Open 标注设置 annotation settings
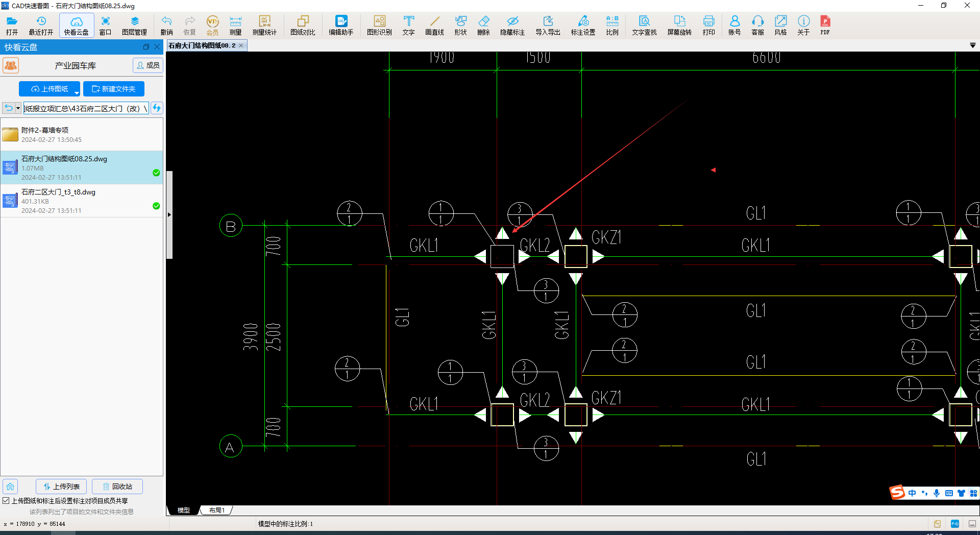980x535 pixels. point(583,25)
